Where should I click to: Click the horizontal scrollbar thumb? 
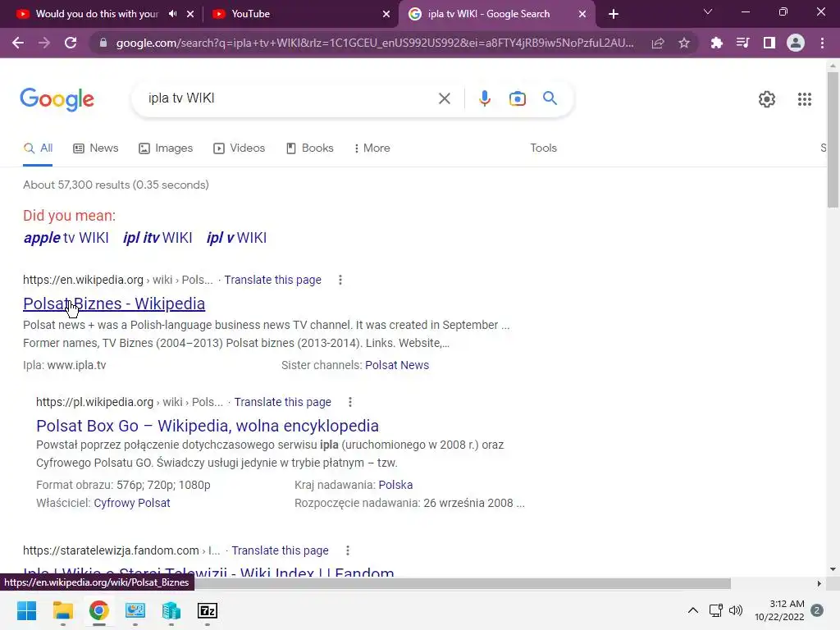[x=365, y=583]
